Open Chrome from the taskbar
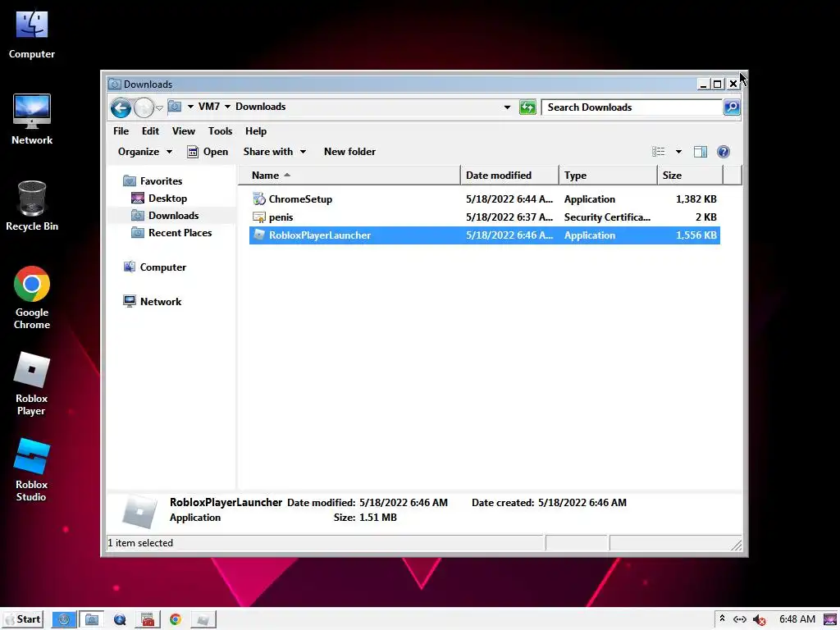The width and height of the screenshot is (840, 630). pos(176,620)
